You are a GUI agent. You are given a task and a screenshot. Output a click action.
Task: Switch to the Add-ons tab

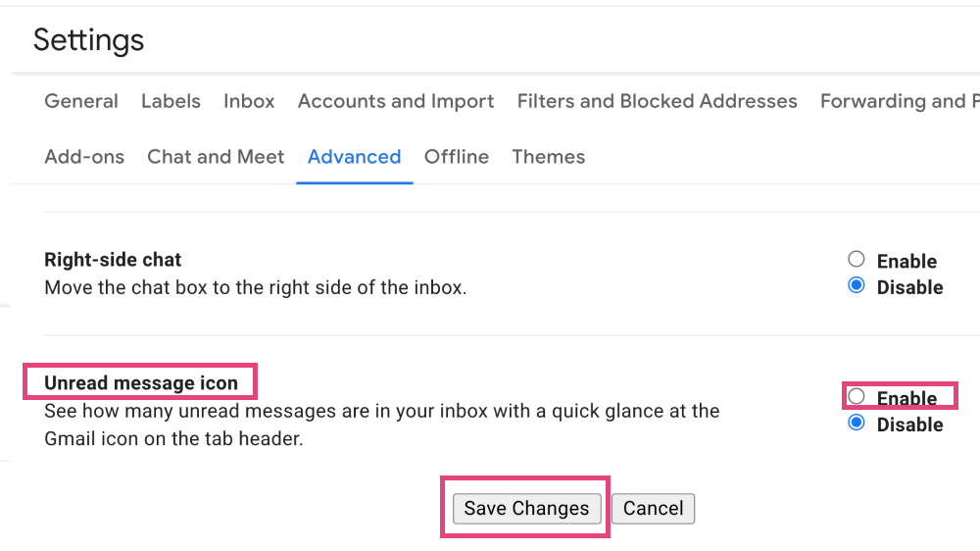[84, 157]
